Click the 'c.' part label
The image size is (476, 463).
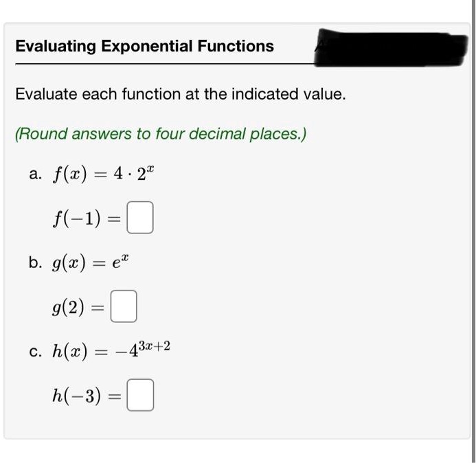pos(36,351)
